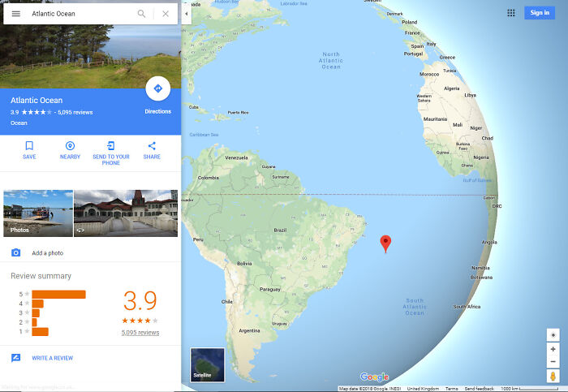Open the hamburger menu beside search

click(x=16, y=14)
